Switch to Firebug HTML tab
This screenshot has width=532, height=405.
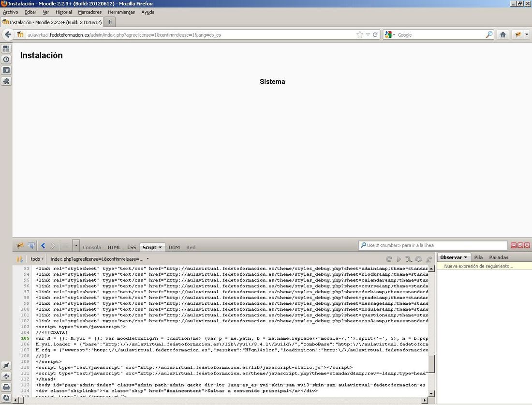coord(114,247)
